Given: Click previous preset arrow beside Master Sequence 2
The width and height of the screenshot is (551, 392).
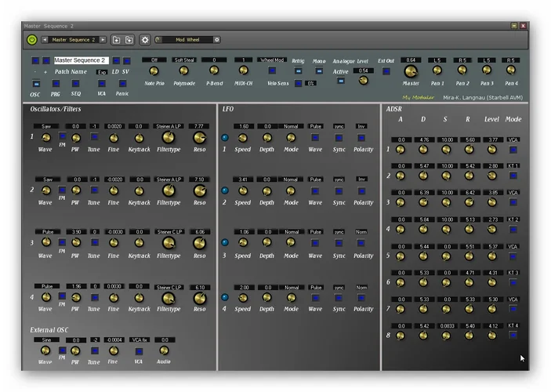Looking at the screenshot, I should (x=45, y=39).
